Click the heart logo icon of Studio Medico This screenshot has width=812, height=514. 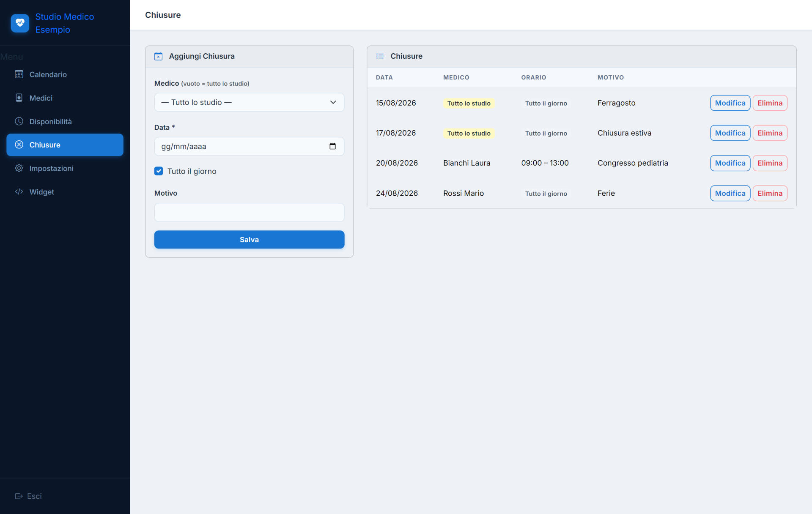point(20,23)
